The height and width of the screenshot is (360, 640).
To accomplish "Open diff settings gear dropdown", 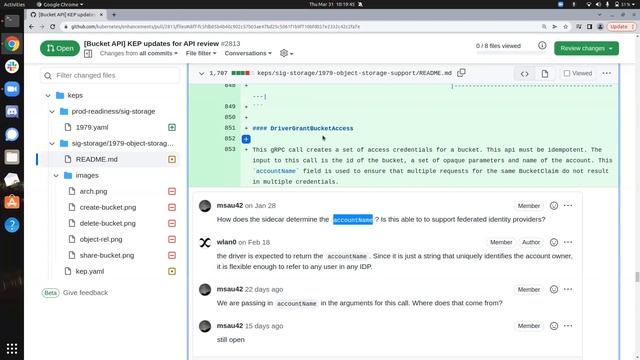I will pos(286,53).
